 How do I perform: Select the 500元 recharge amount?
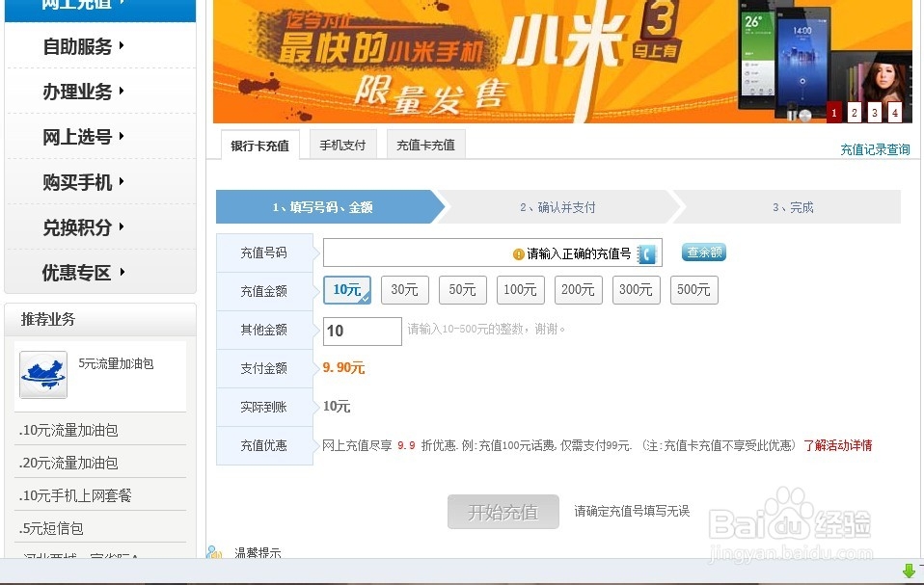tap(694, 289)
